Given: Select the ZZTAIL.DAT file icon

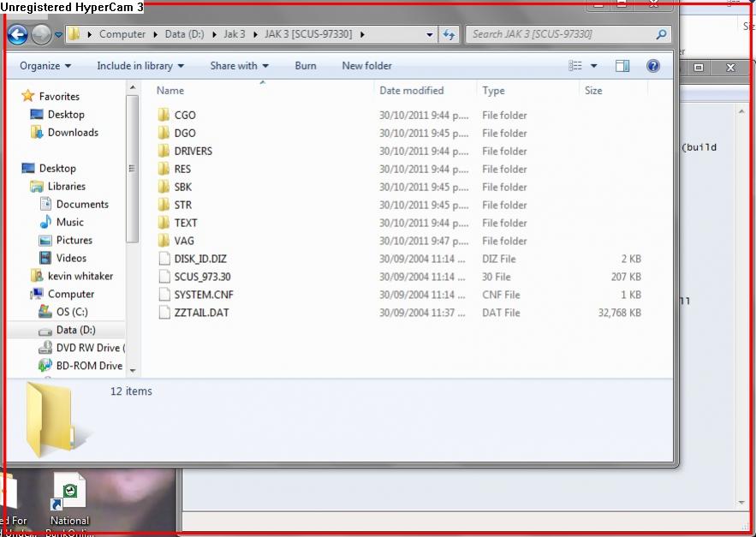Looking at the screenshot, I should (x=164, y=312).
